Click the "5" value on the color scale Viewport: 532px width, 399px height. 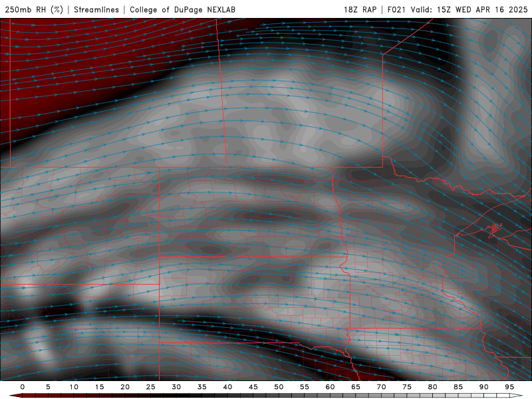click(x=48, y=387)
